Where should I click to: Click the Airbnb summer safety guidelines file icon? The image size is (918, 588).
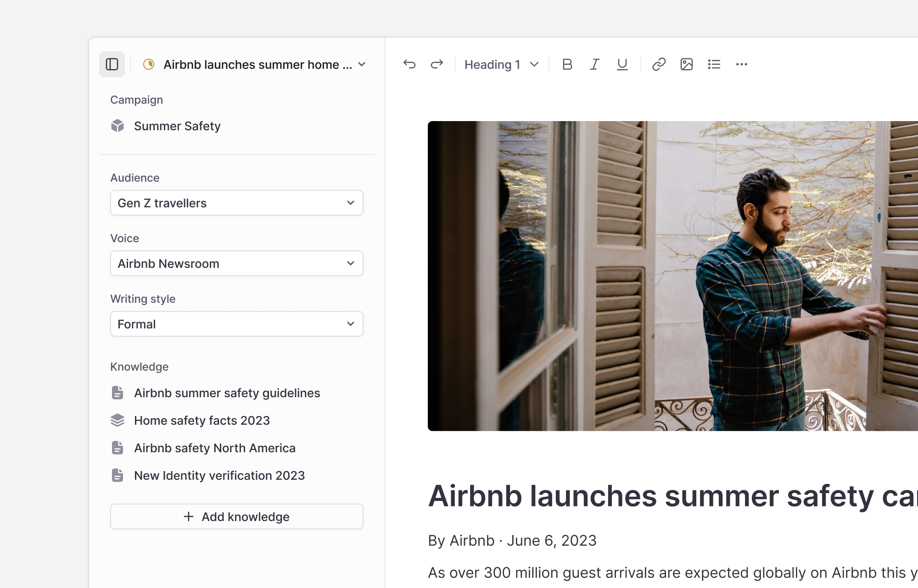[118, 393]
